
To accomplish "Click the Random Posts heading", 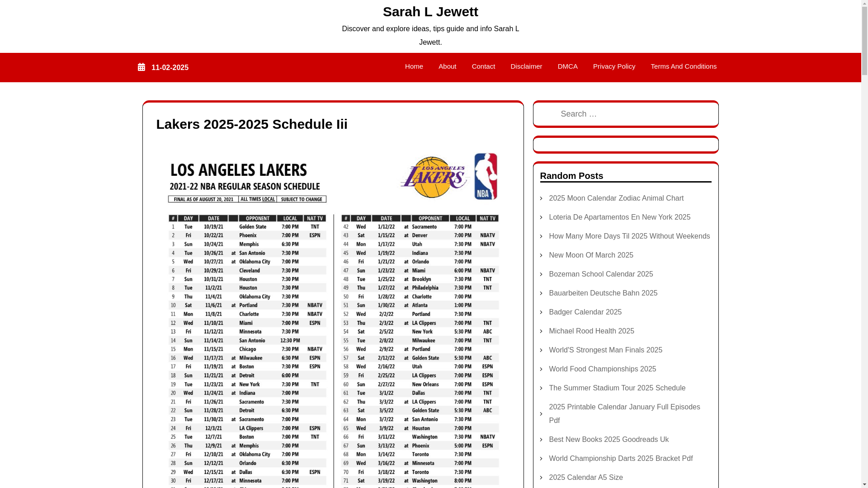I will pyautogui.click(x=571, y=176).
